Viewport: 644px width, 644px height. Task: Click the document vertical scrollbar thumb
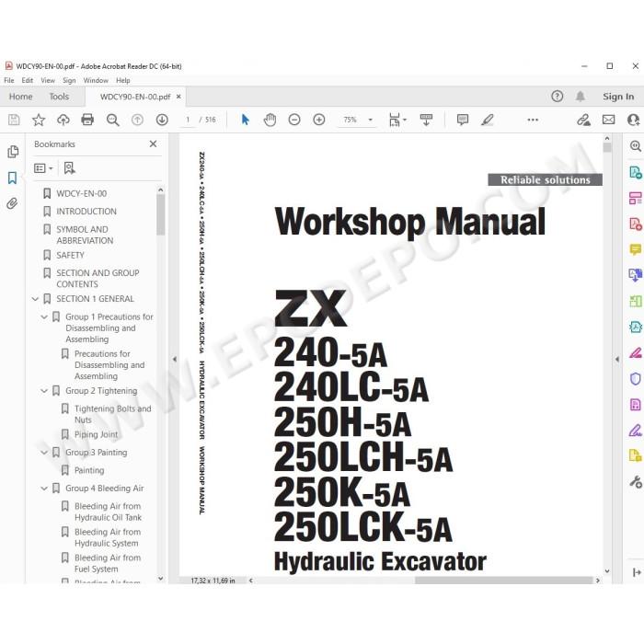[x=607, y=147]
